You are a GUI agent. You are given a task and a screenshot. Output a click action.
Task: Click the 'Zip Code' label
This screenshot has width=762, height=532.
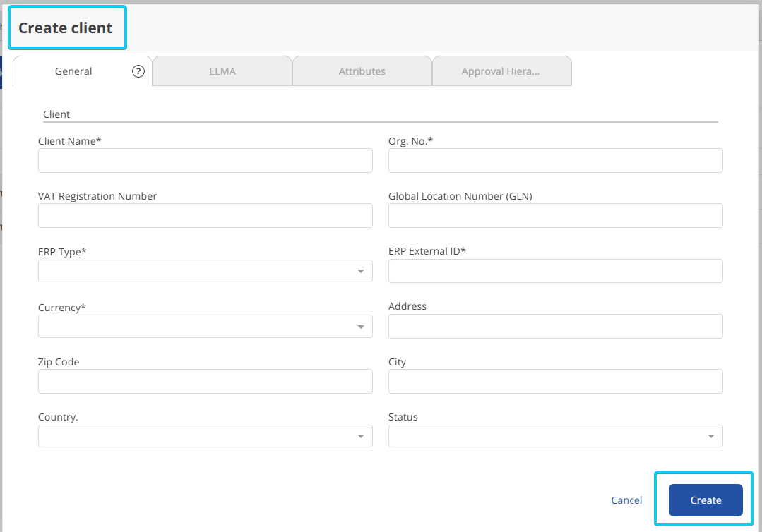click(59, 362)
